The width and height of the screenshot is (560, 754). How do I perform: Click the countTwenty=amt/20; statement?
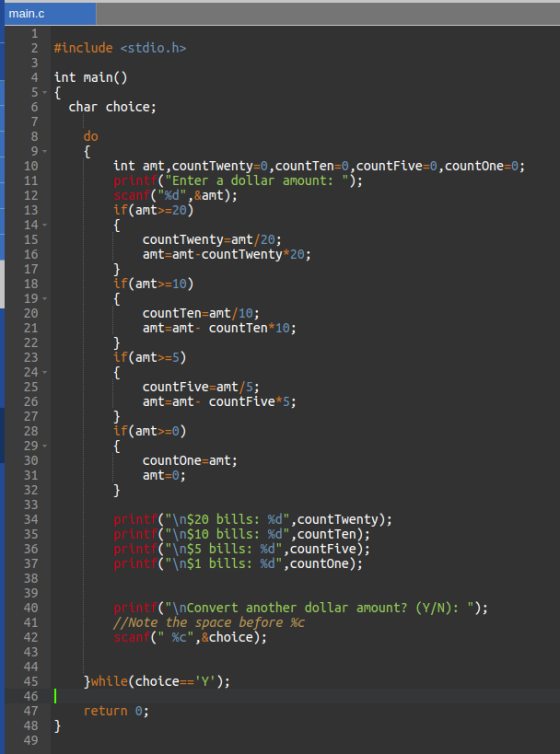coord(212,239)
